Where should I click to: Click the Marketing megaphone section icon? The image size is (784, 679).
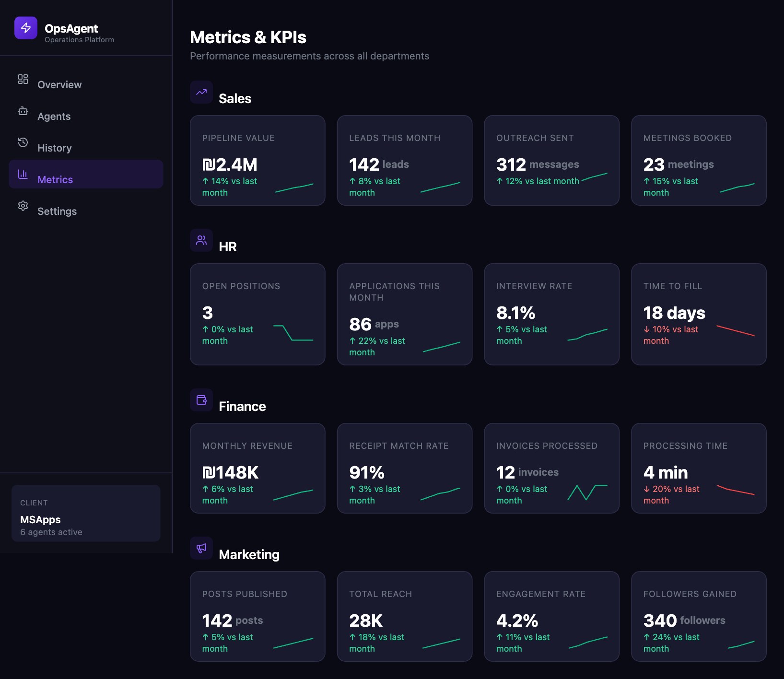click(x=201, y=548)
